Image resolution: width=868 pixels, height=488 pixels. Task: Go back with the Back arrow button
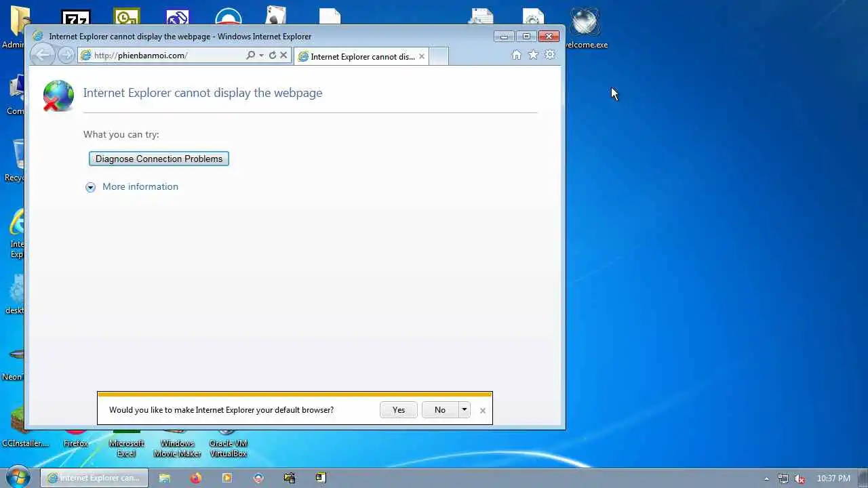[x=42, y=55]
